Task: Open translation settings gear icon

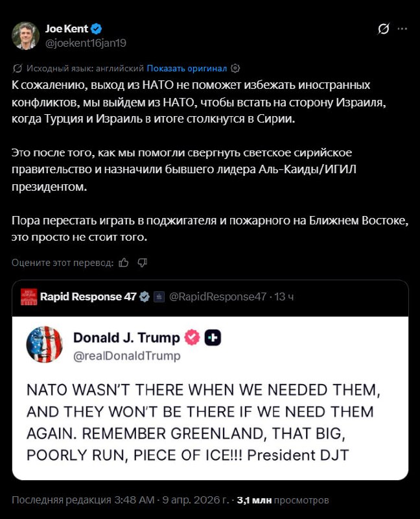Action: pyautogui.click(x=235, y=68)
